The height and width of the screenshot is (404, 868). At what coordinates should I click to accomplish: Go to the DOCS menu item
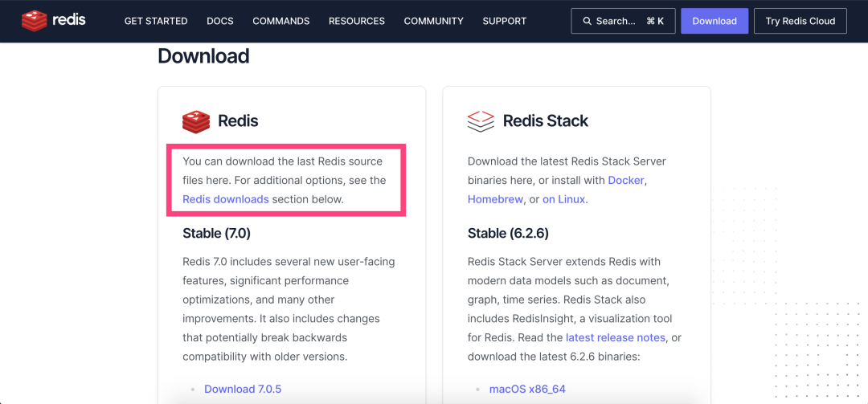(219, 21)
